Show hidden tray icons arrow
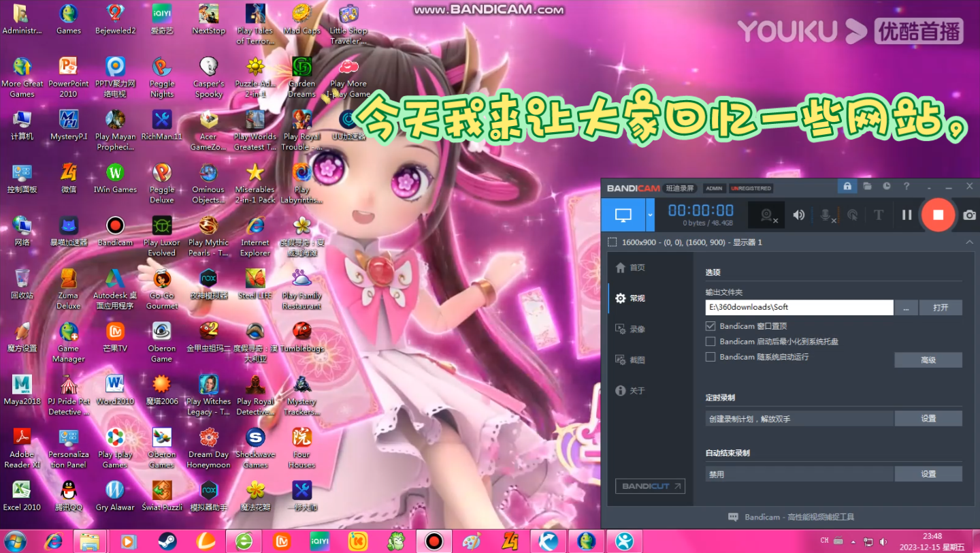Screen dimensions: 980x553 [x=853, y=542]
